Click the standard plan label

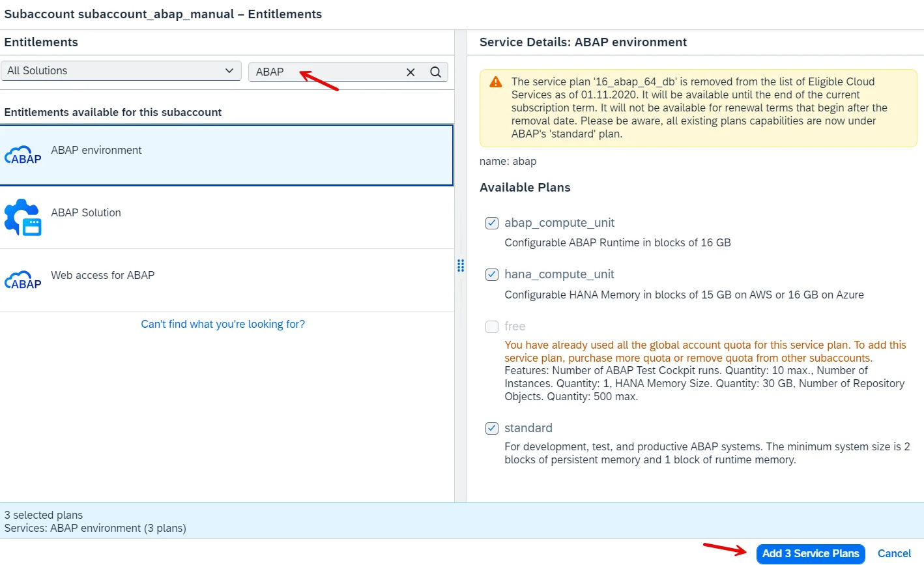point(528,428)
